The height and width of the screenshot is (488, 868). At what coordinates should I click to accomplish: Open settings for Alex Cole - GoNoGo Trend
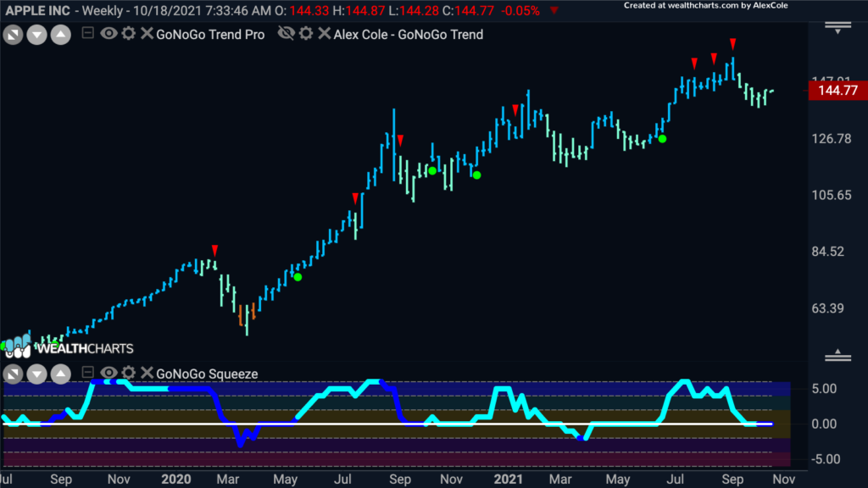point(306,33)
